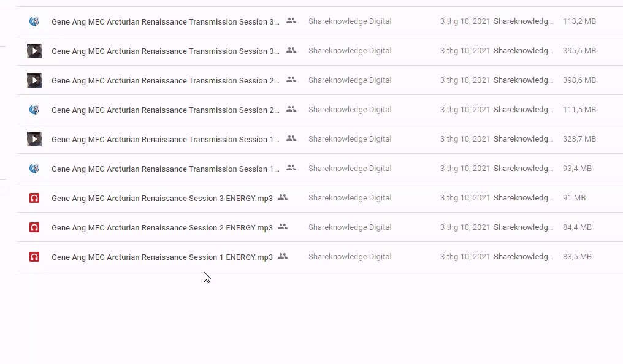Click the shared-people icon on the 395,6 MB row
This screenshot has height=364, width=623.
tap(291, 50)
